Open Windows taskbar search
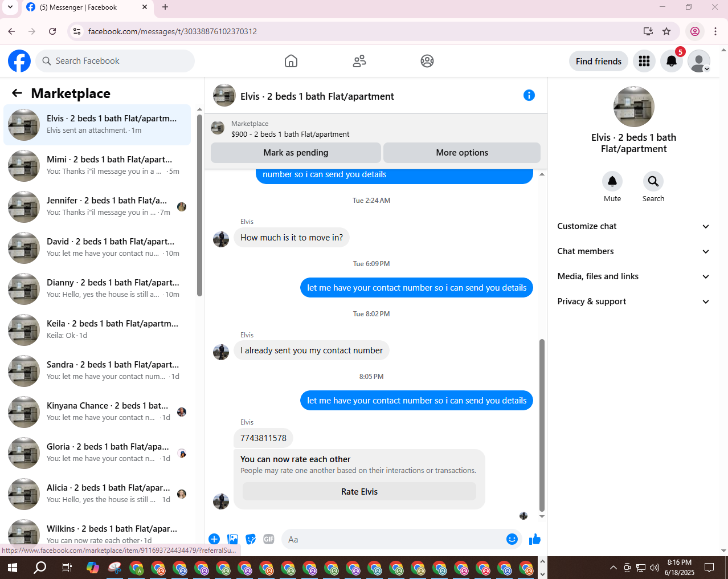 [40, 568]
